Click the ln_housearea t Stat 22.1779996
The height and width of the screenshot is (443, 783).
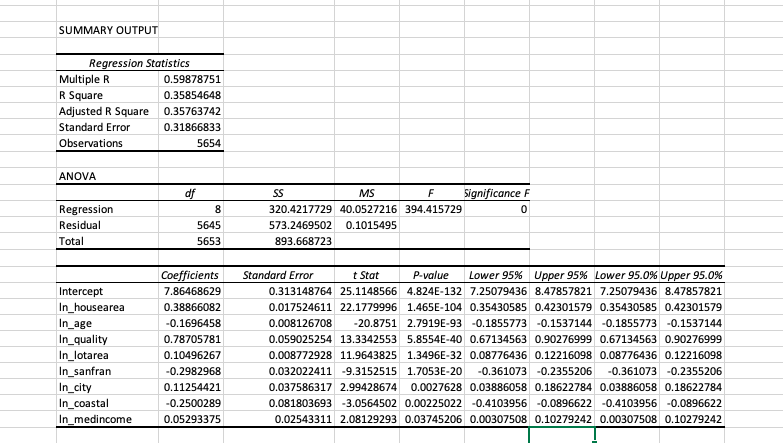367,307
